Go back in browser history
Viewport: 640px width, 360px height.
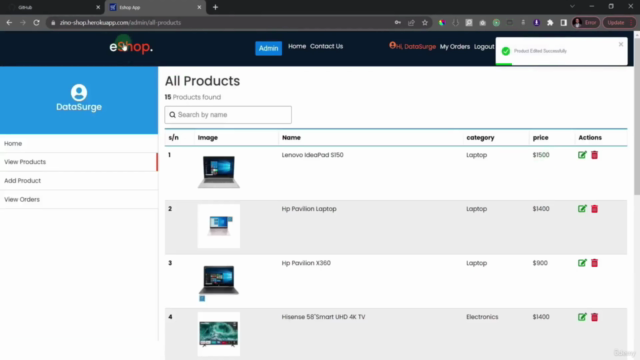9,23
